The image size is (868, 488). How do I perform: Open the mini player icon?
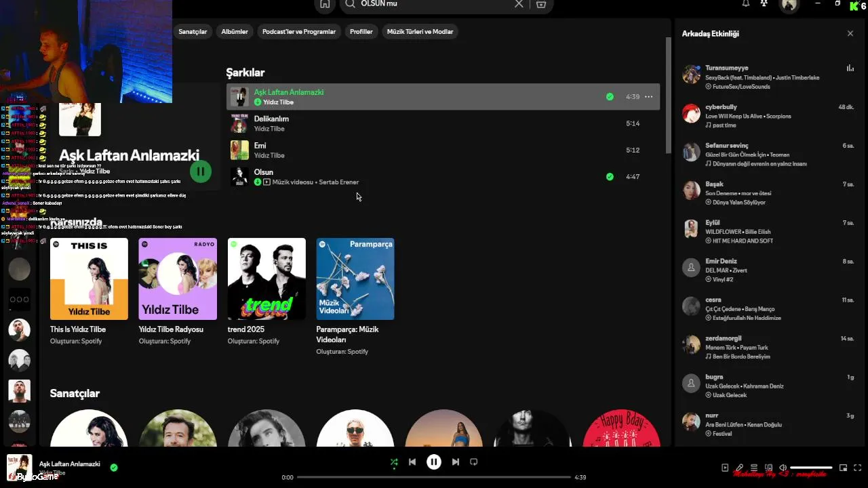844,468
